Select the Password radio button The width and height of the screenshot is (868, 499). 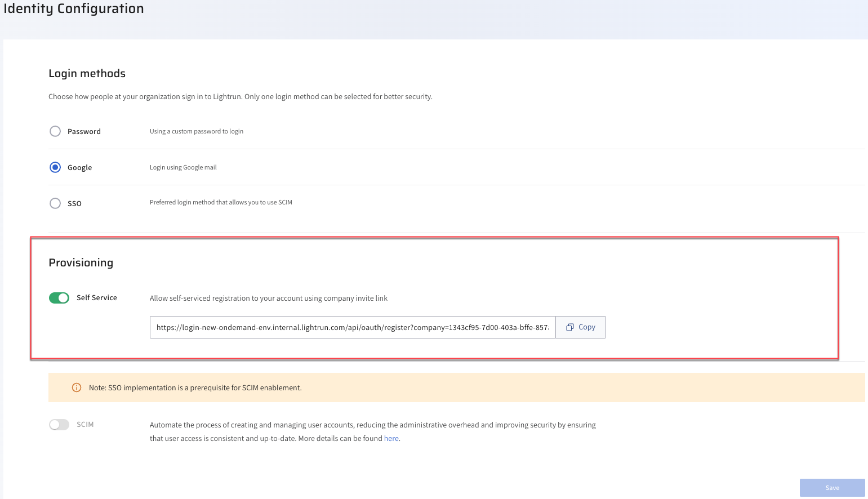55,131
